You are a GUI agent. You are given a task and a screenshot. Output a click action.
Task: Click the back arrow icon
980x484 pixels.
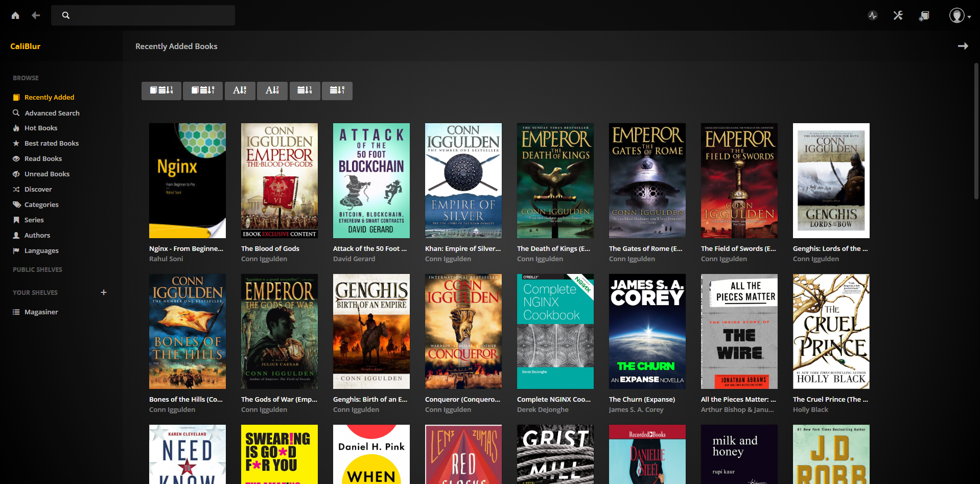36,15
